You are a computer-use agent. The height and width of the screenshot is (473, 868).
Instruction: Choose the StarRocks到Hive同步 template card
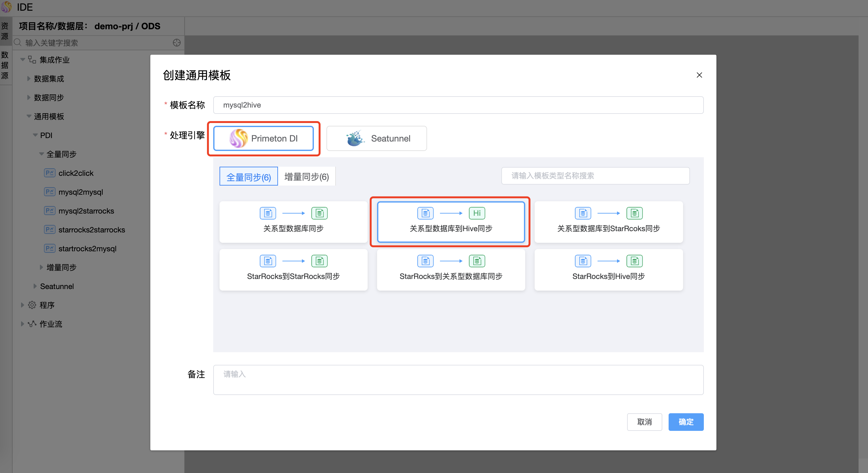608,270
